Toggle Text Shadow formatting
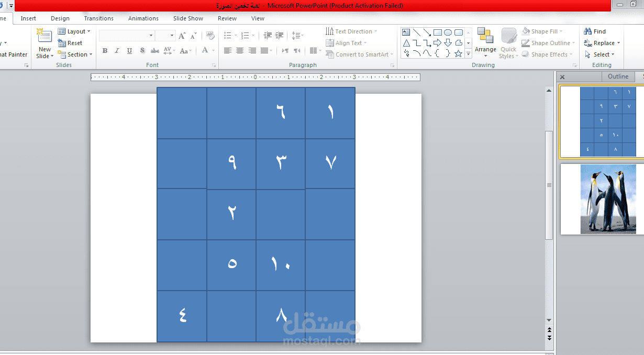644x355 pixels. point(142,51)
